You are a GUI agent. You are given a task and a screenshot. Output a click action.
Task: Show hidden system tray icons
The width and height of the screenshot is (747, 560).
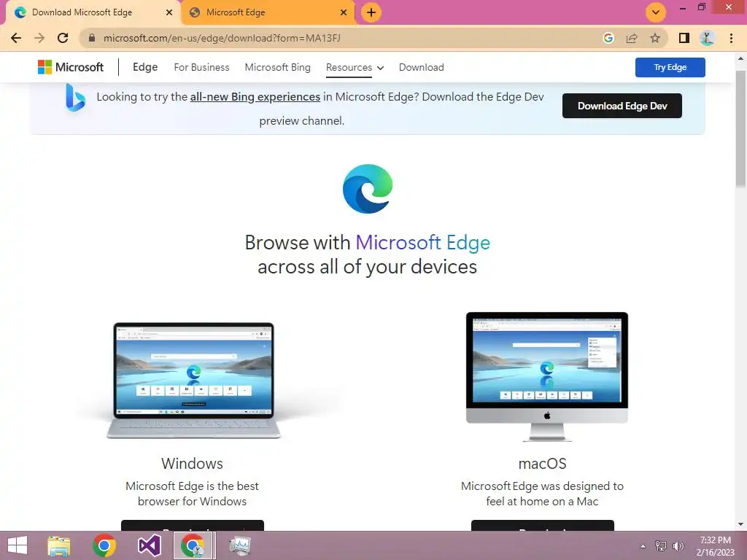coord(643,546)
